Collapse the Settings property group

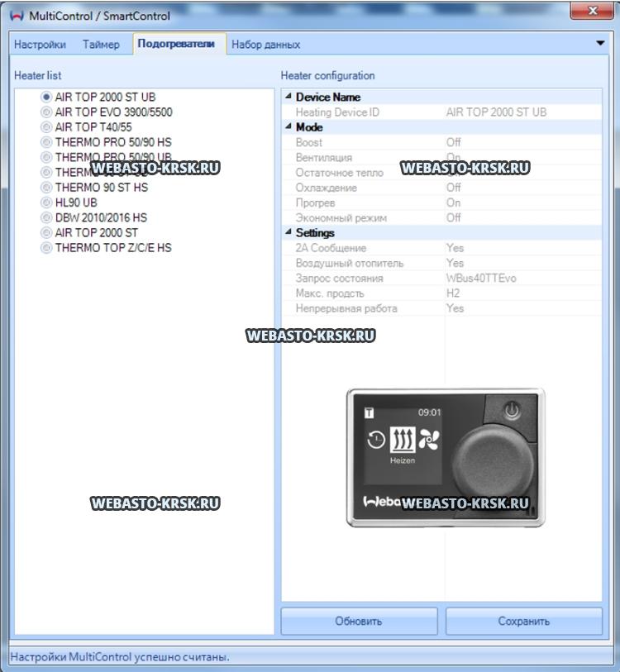289,232
